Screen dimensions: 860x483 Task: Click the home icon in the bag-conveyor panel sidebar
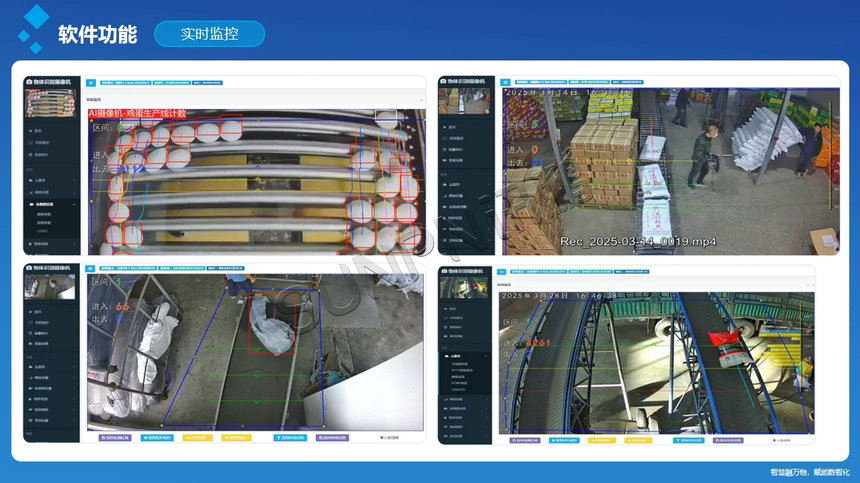tap(31, 311)
